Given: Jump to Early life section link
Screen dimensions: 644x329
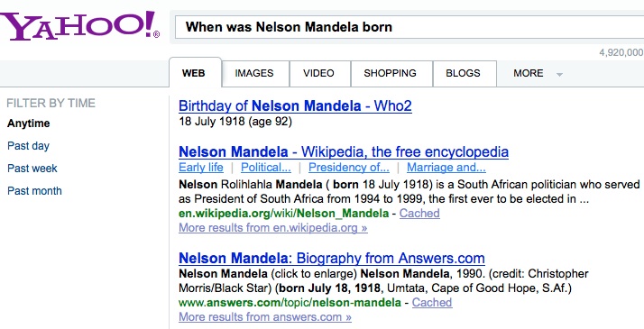Looking at the screenshot, I should point(201,168).
